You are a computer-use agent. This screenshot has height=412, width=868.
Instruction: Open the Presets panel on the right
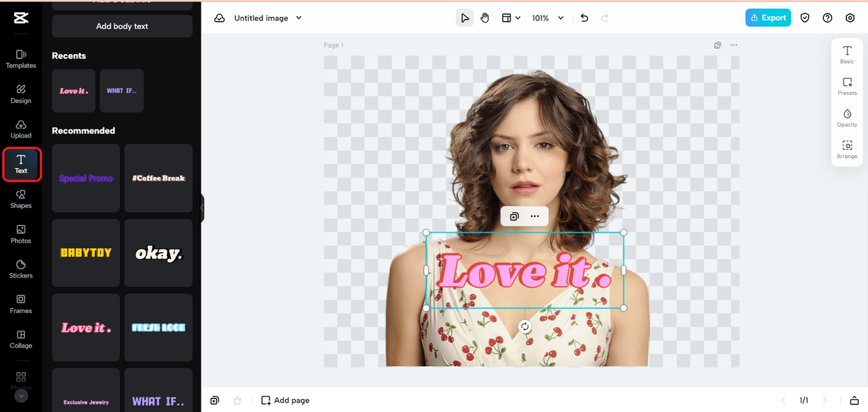(x=847, y=85)
